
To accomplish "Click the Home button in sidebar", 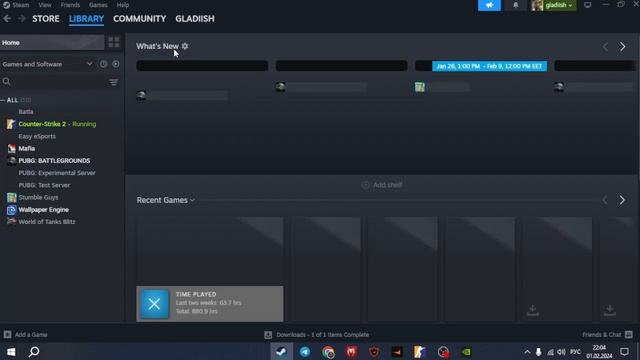I will point(52,42).
